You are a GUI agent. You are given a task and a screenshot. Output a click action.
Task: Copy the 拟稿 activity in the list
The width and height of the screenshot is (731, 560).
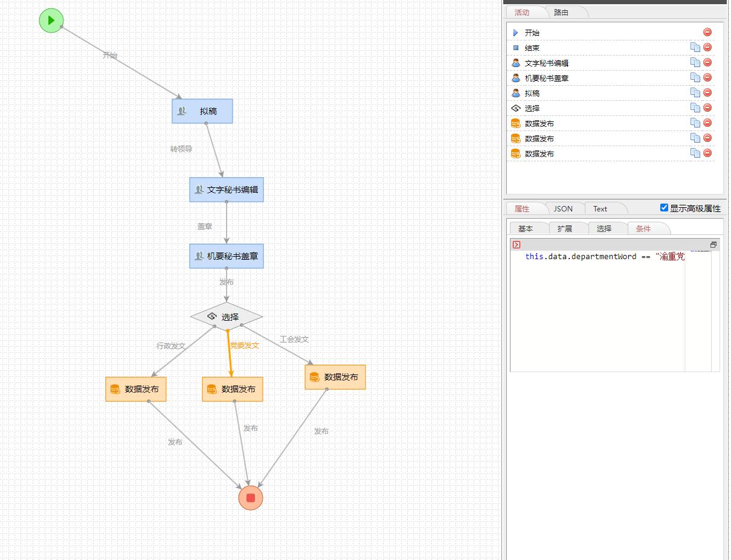point(695,92)
